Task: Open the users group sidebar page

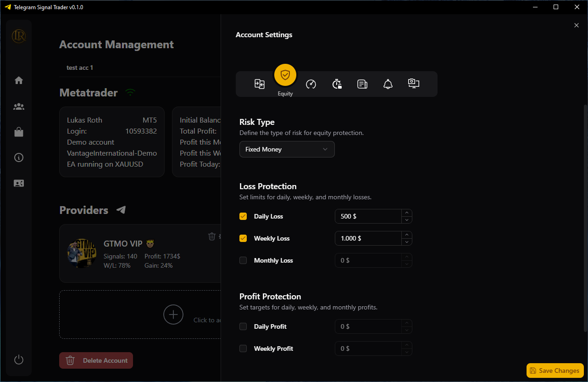Action: (x=19, y=107)
